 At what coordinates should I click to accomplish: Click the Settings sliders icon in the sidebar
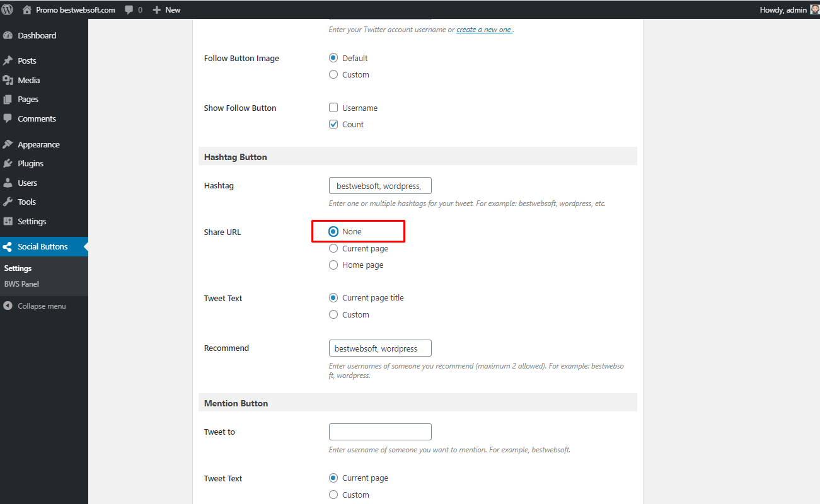click(8, 221)
